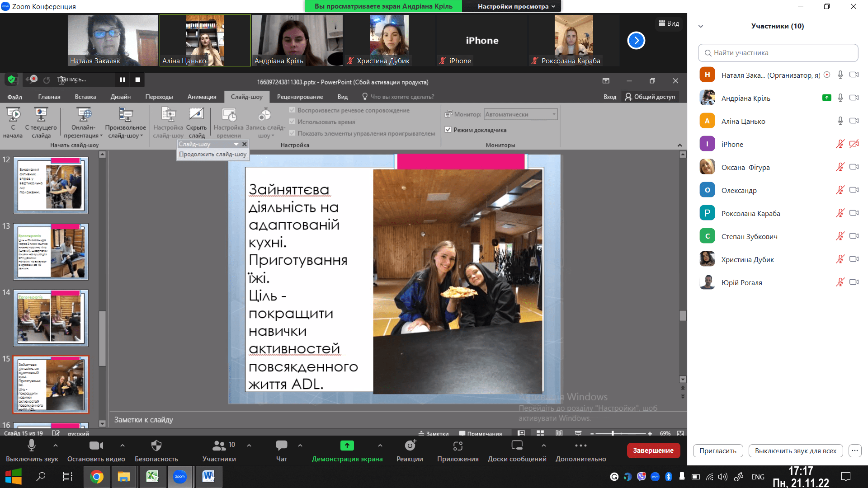Open the Приложения icon in the toolbar

click(x=458, y=446)
